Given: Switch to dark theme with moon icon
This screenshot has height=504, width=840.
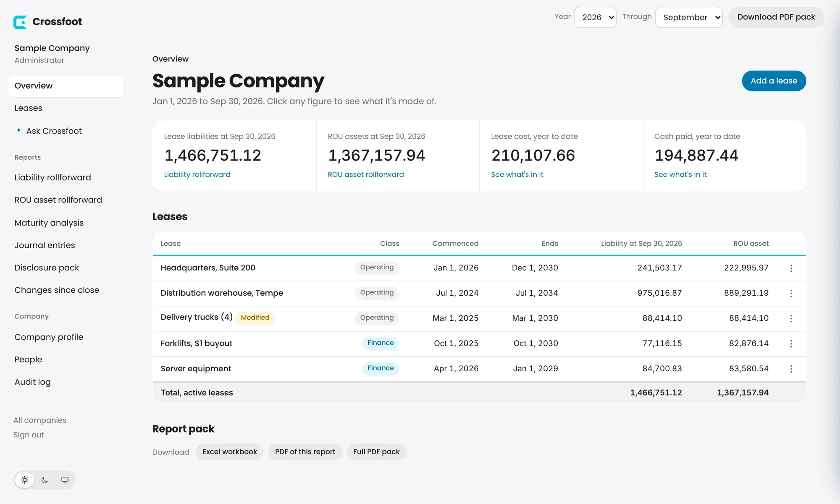Looking at the screenshot, I should click(x=45, y=480).
